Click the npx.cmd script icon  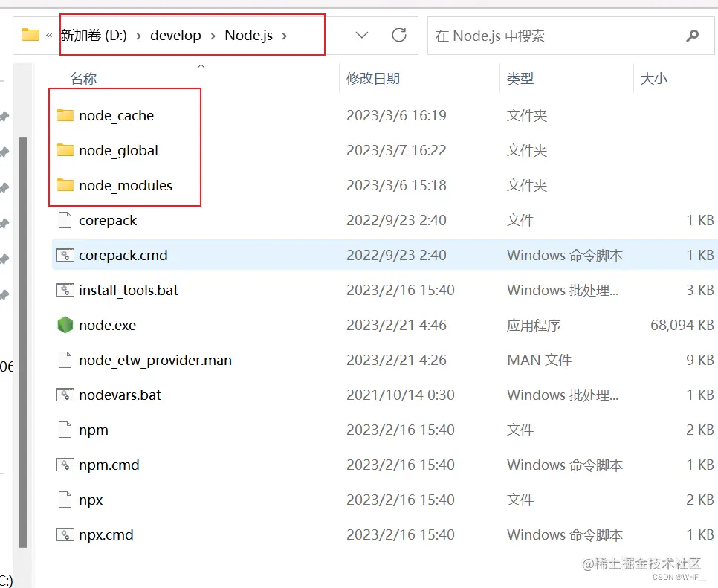coord(65,534)
